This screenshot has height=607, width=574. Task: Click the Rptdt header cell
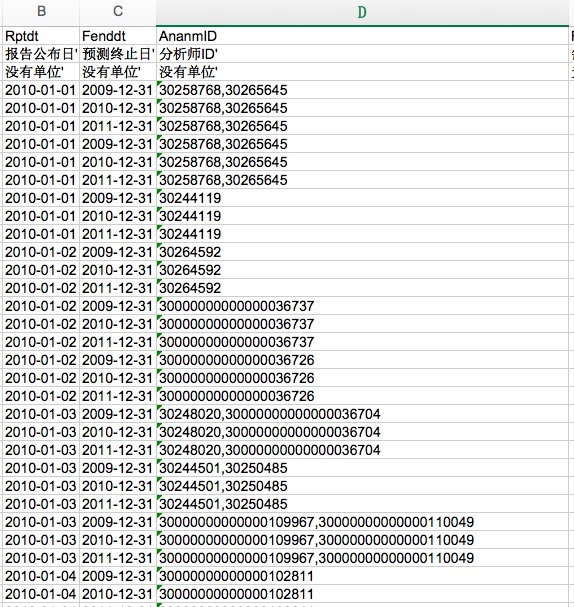coord(41,36)
